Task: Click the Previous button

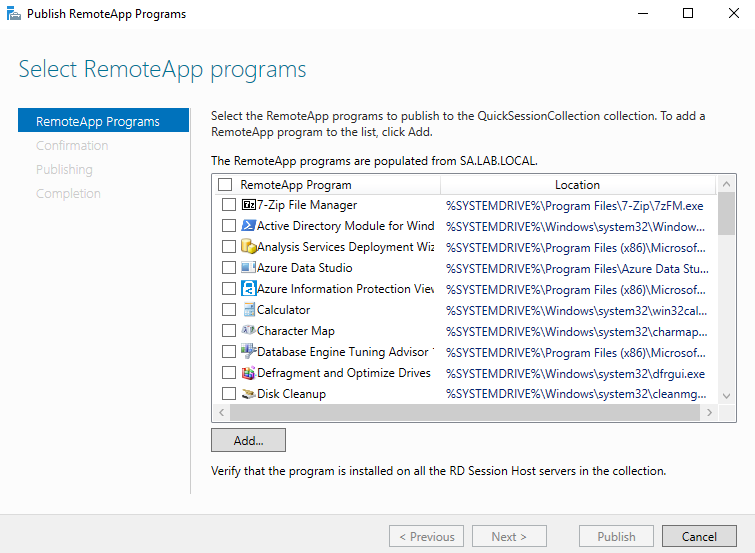Action: (427, 536)
